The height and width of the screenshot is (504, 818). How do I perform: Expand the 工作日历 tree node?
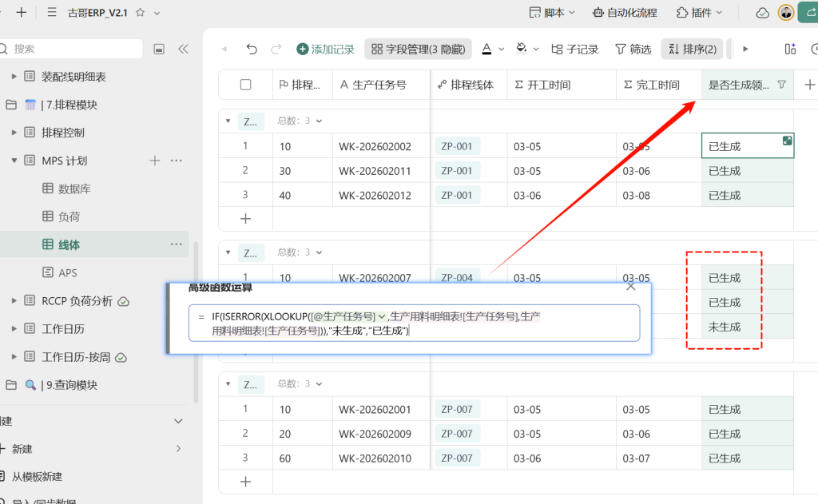[x=14, y=329]
